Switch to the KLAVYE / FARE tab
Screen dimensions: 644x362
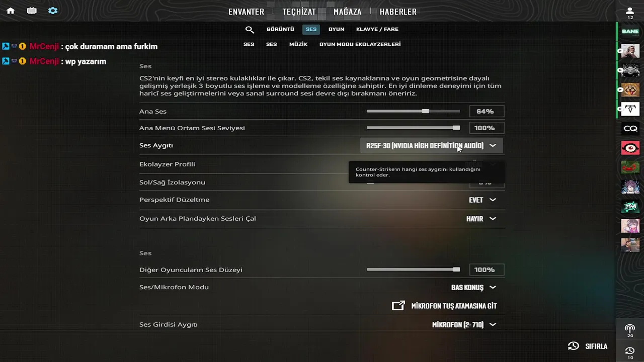pos(377,29)
